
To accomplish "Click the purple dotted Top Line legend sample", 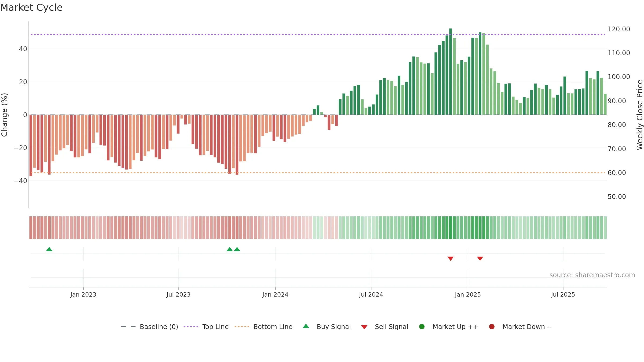I will point(191,327).
